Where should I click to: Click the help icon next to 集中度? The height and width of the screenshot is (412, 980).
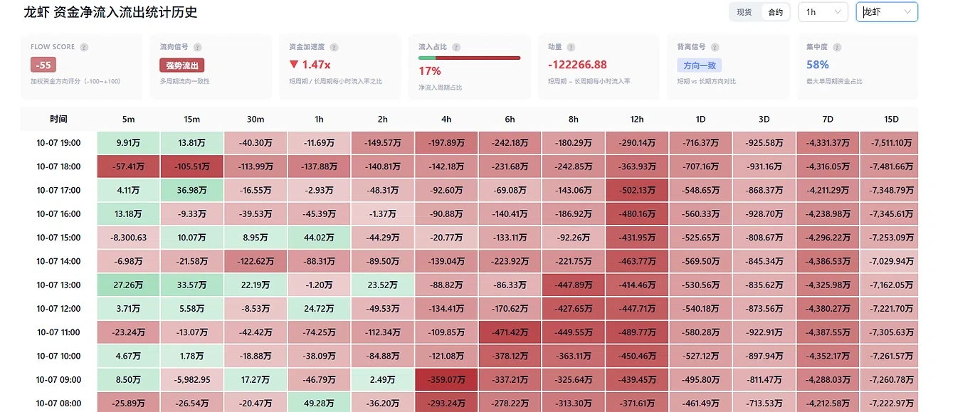click(836, 47)
